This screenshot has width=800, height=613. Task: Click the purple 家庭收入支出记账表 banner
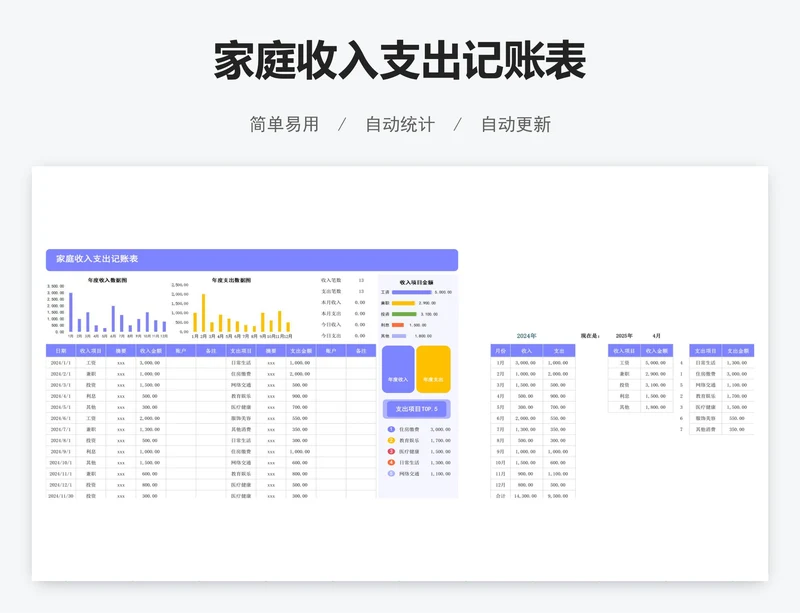(252, 260)
